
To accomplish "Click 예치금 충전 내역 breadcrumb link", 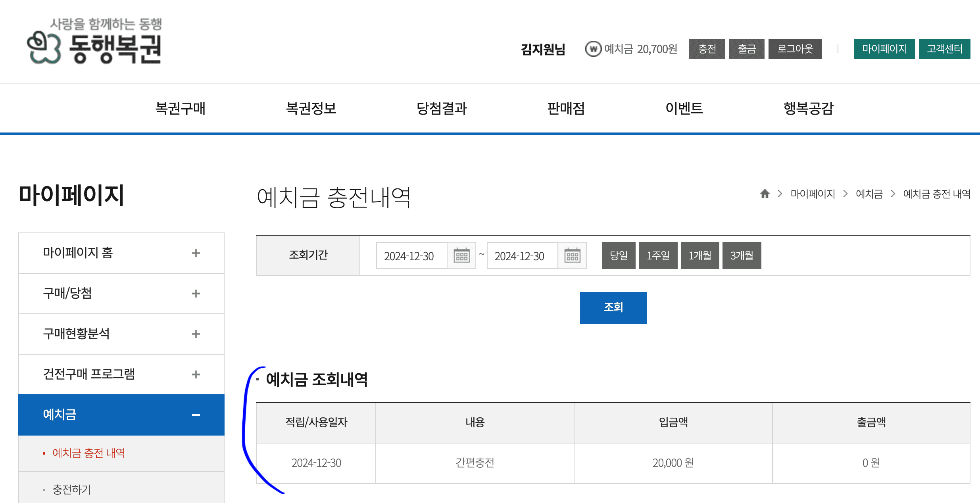I will (x=937, y=194).
